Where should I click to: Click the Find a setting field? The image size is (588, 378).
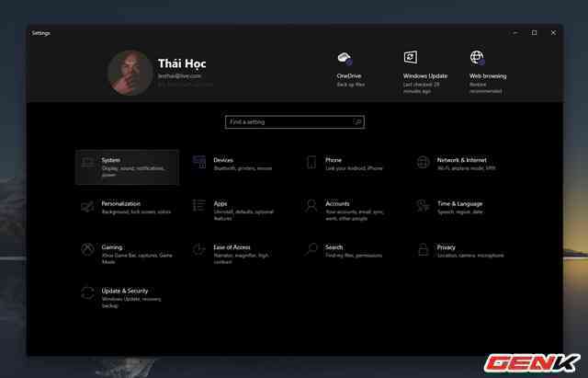point(295,122)
